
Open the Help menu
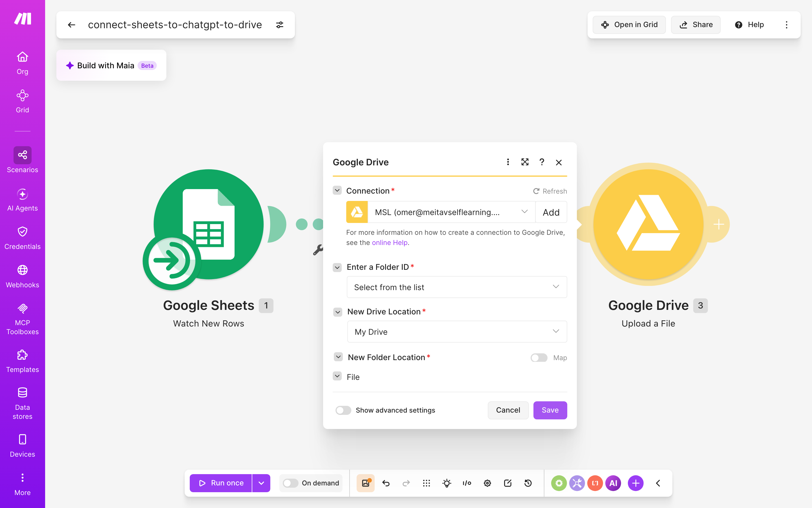749,25
